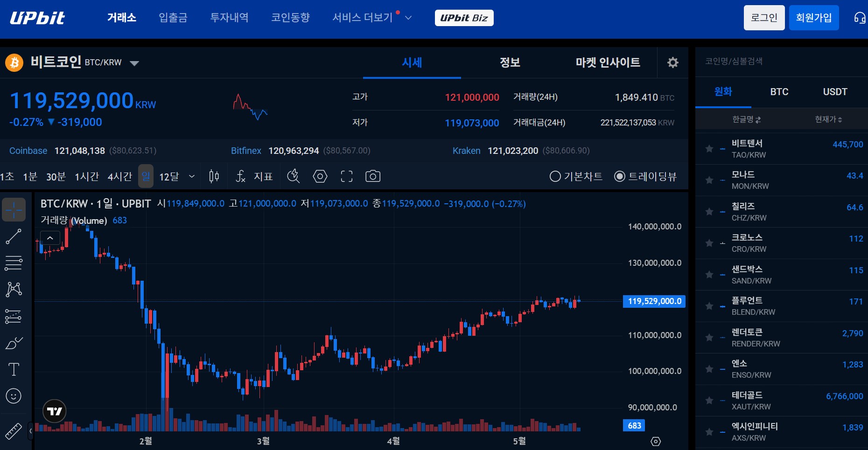The image size is (868, 450).
Task: Open the hexagon chart settings icon
Action: [x=320, y=176]
